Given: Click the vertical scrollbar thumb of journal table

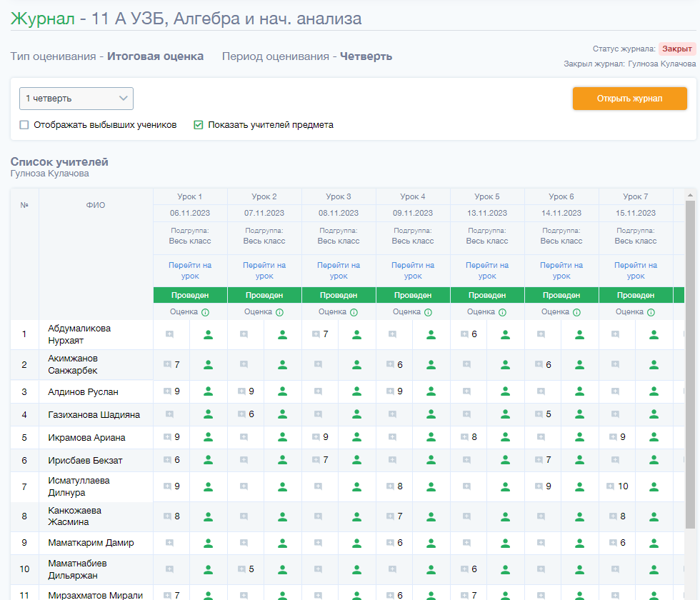Looking at the screenshot, I should click(x=690, y=365).
